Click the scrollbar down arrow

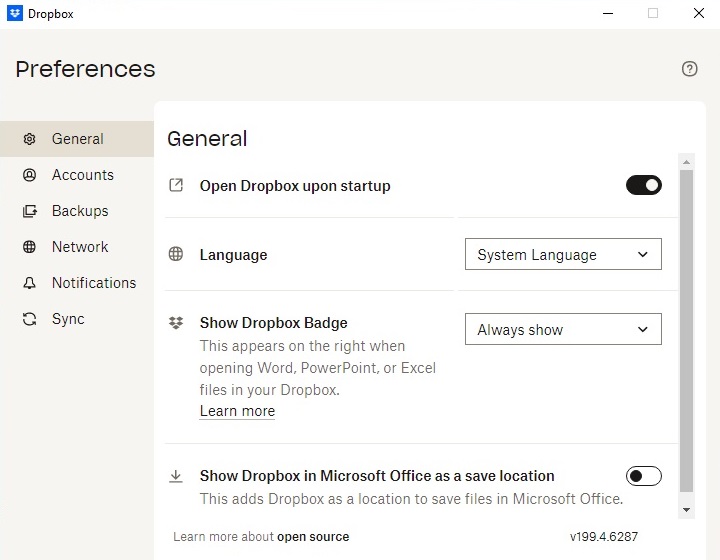[x=686, y=510]
